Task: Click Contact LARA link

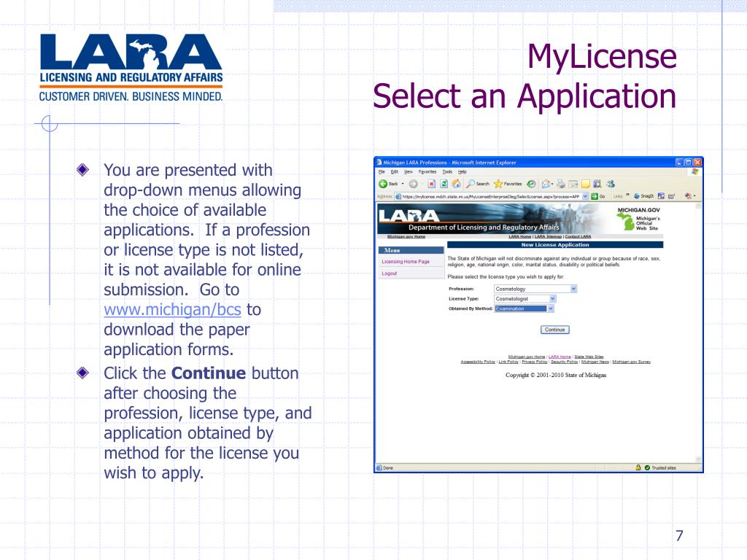Action: coord(578,237)
